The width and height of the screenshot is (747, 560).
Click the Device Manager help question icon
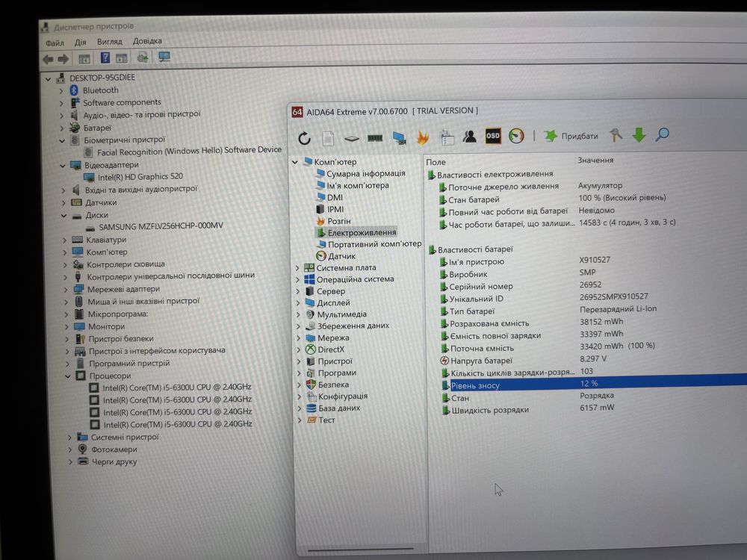pos(105,58)
